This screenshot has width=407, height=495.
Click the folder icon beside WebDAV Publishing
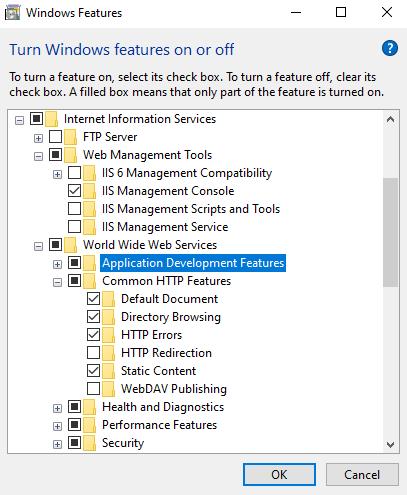tap(108, 389)
